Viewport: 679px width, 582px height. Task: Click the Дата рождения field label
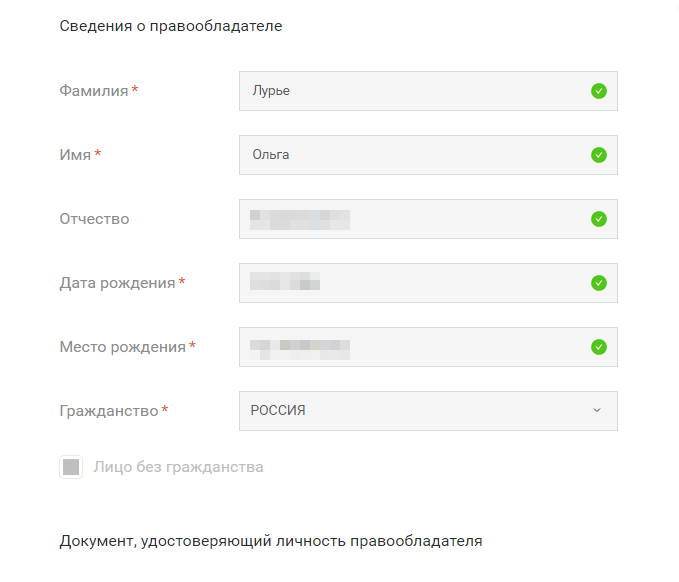point(117,283)
